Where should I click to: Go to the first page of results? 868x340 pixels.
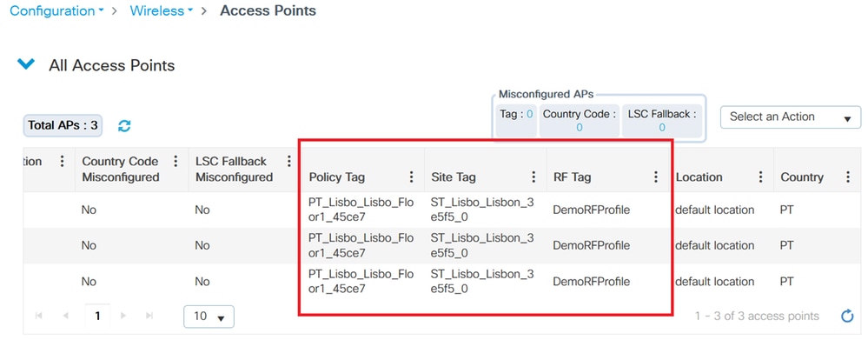pyautogui.click(x=39, y=316)
